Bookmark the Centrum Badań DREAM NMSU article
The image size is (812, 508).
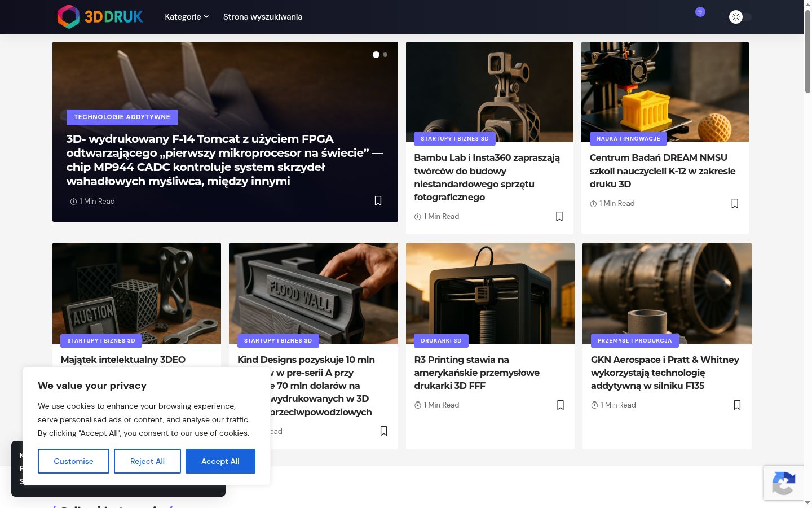click(735, 203)
